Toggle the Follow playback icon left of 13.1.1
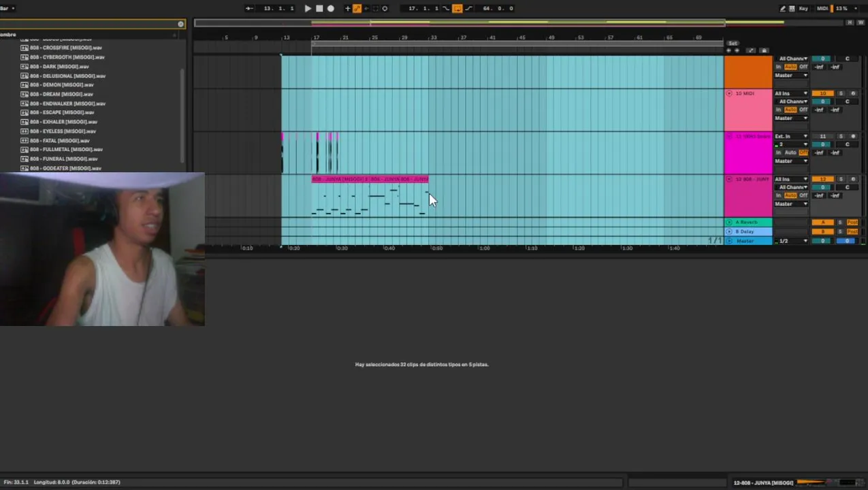This screenshot has width=868, height=490. pyautogui.click(x=249, y=8)
